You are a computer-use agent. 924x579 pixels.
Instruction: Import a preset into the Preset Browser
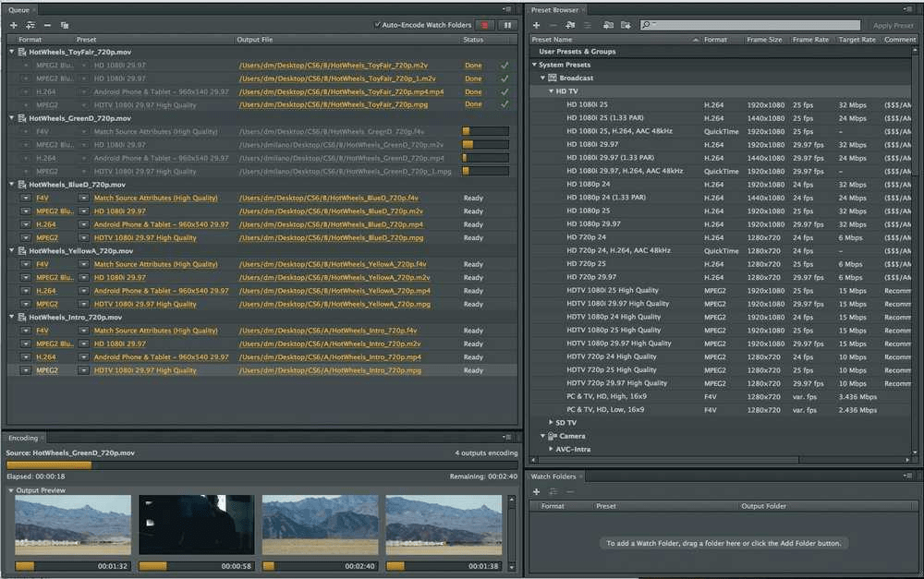click(607, 25)
